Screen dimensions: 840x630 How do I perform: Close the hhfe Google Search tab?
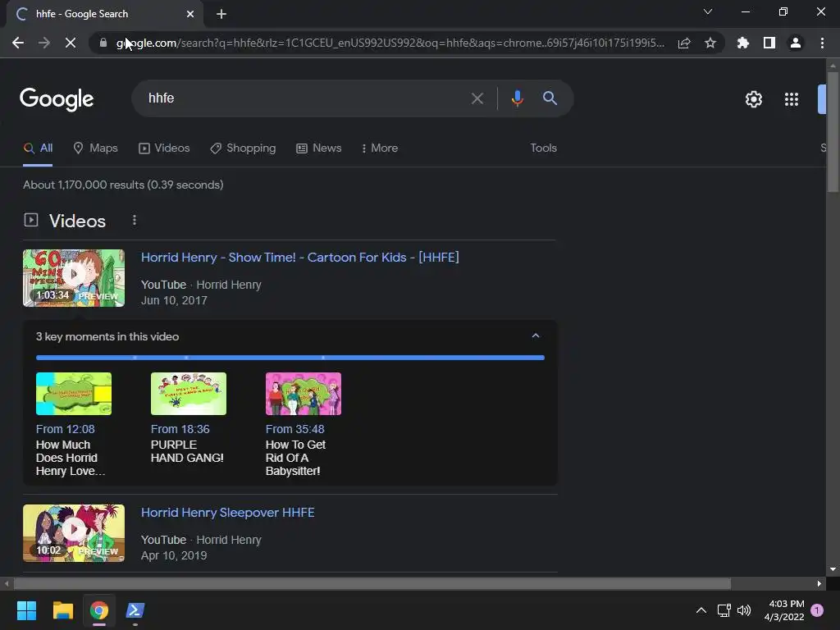tap(190, 14)
